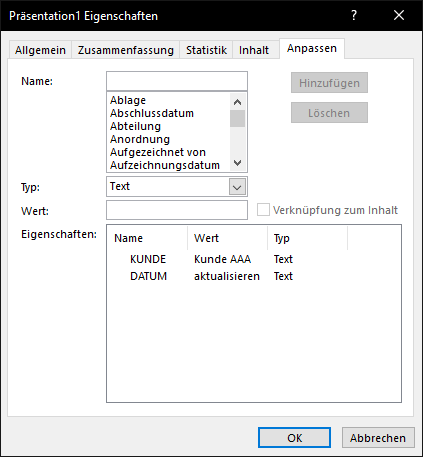Click the Wert column header
The width and height of the screenshot is (423, 457).
tap(227, 238)
